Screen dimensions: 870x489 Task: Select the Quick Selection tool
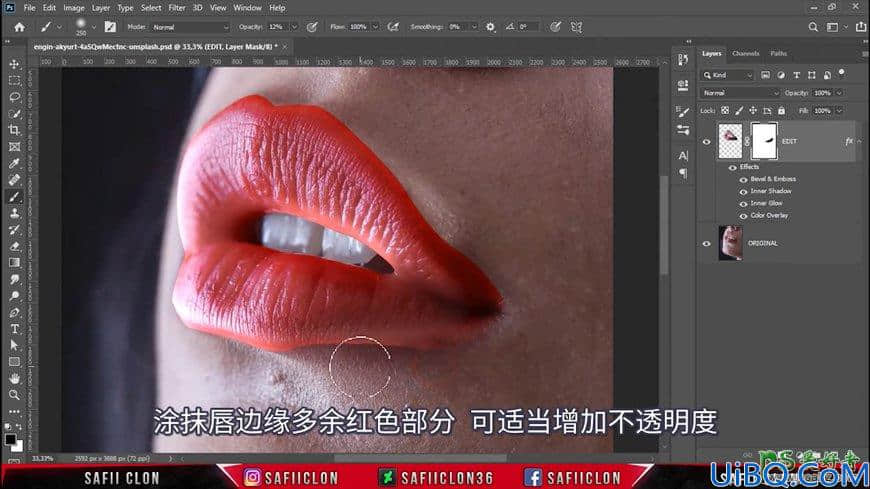pyautogui.click(x=14, y=114)
